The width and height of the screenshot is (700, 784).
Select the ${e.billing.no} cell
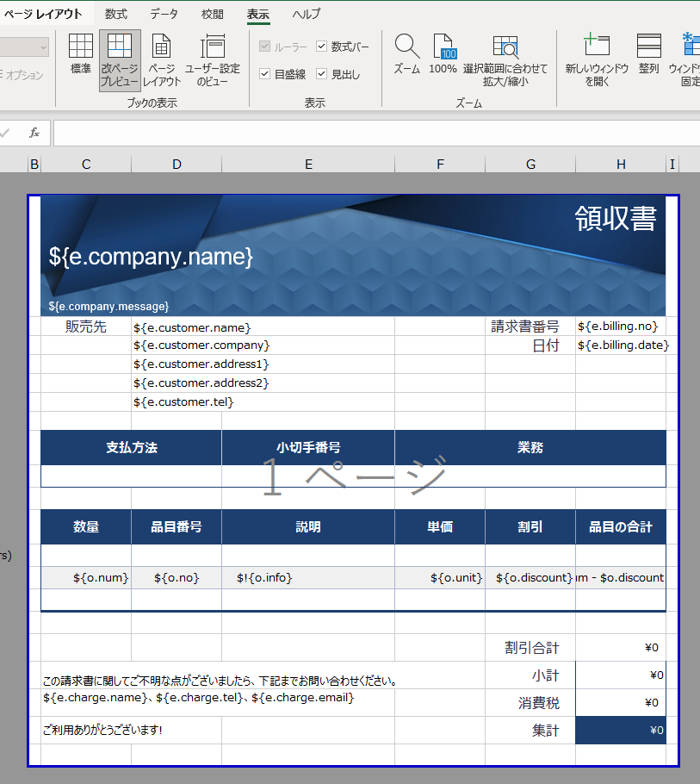(621, 327)
